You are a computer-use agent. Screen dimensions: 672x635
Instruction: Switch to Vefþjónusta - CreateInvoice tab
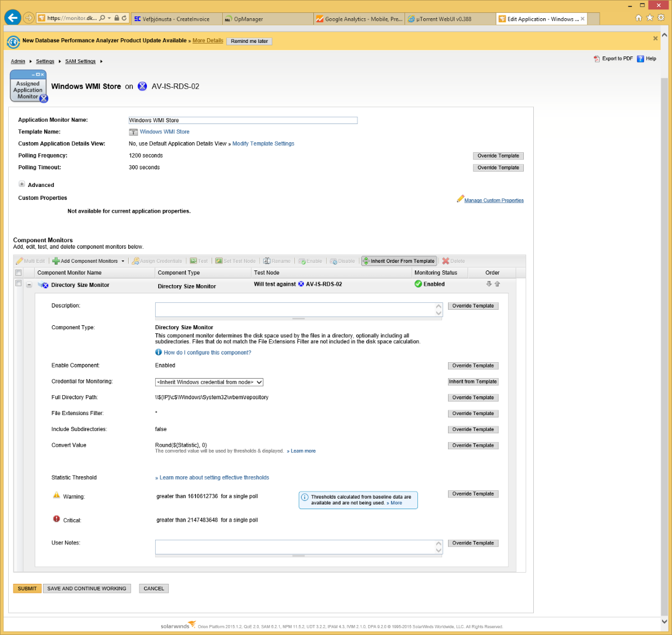click(x=176, y=19)
